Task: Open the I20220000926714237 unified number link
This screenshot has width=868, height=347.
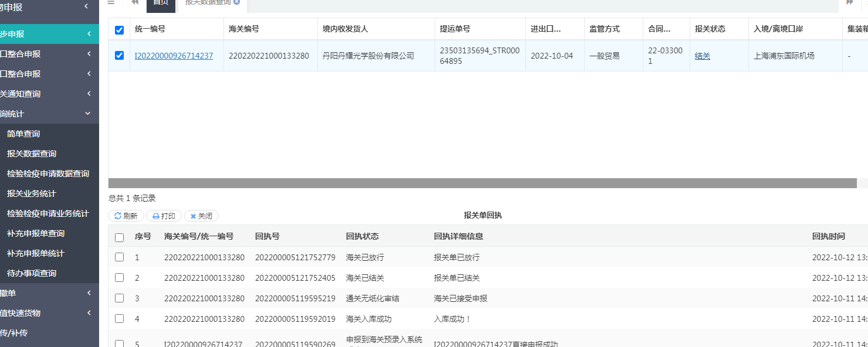Action: point(174,56)
